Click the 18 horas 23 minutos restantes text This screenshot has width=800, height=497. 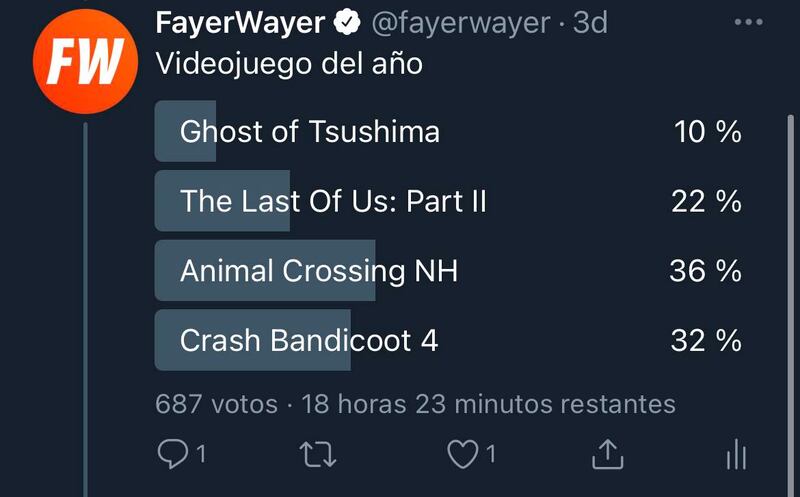(x=488, y=404)
